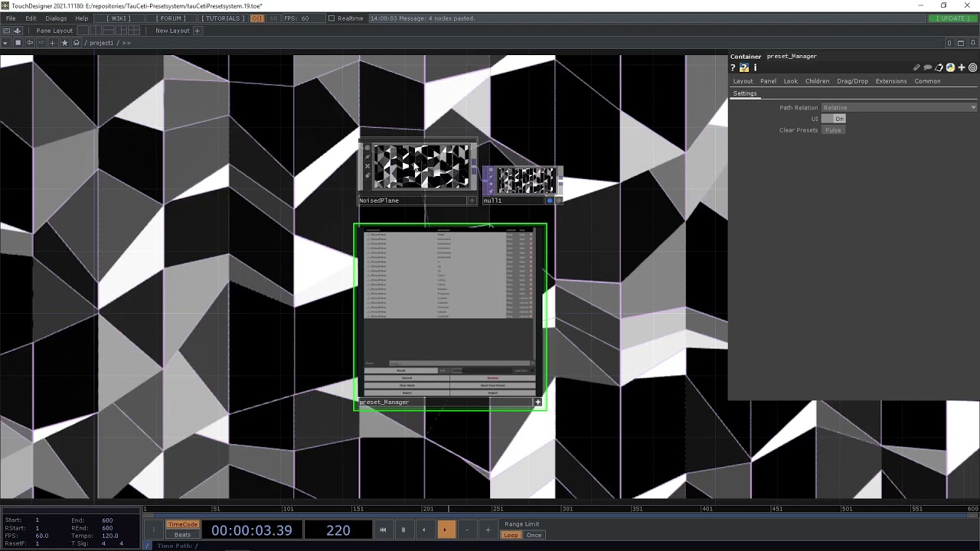980x551 pixels.
Task: Open the Help menu
Action: point(81,18)
